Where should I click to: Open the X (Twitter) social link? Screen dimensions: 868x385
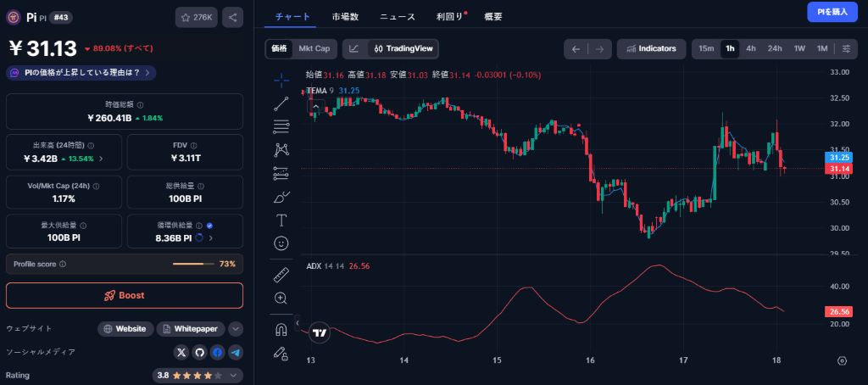[181, 352]
